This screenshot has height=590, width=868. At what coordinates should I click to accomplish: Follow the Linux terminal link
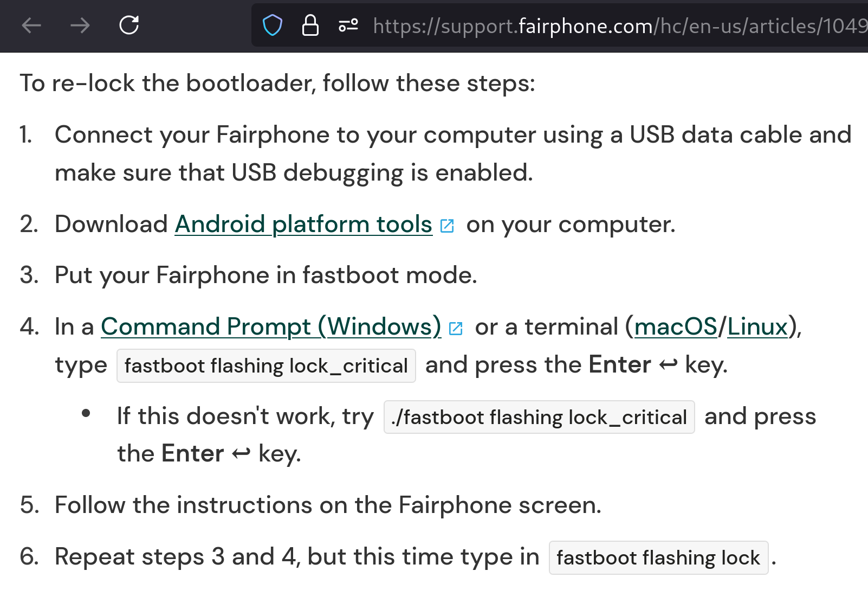coord(757,326)
